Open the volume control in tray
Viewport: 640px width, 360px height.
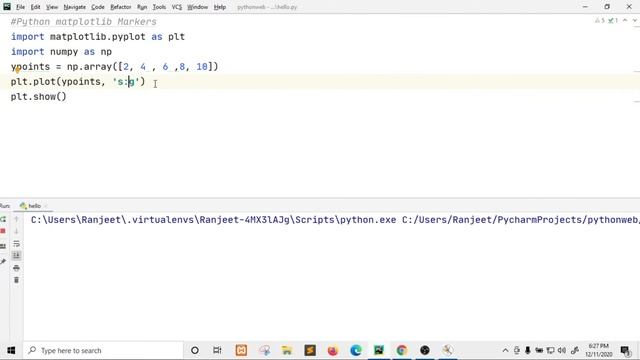562,350
